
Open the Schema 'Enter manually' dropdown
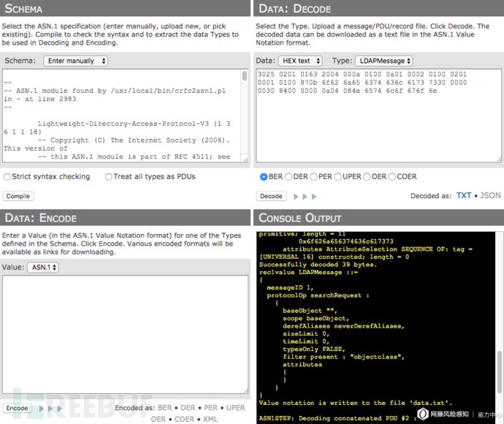(75, 61)
